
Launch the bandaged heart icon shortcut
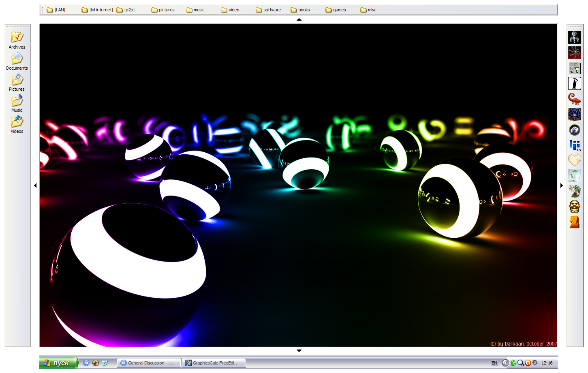[574, 160]
